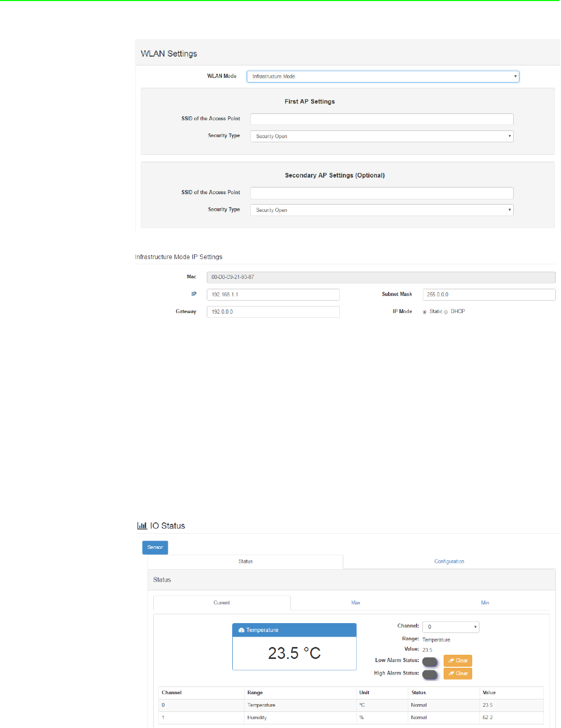Clear the Low Alarm Status
The width and height of the screenshot is (561, 728).
[458, 660]
